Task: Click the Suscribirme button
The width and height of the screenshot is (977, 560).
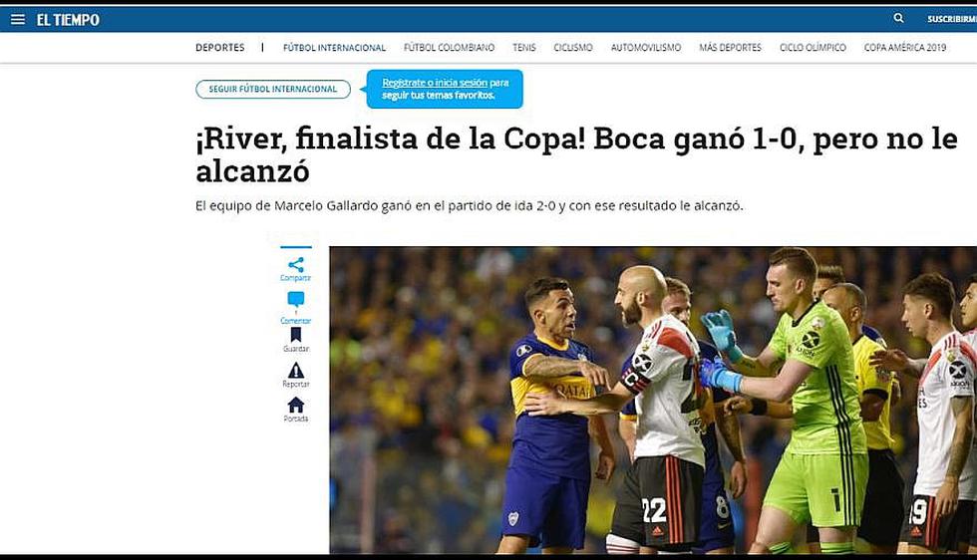Action: pos(951,19)
